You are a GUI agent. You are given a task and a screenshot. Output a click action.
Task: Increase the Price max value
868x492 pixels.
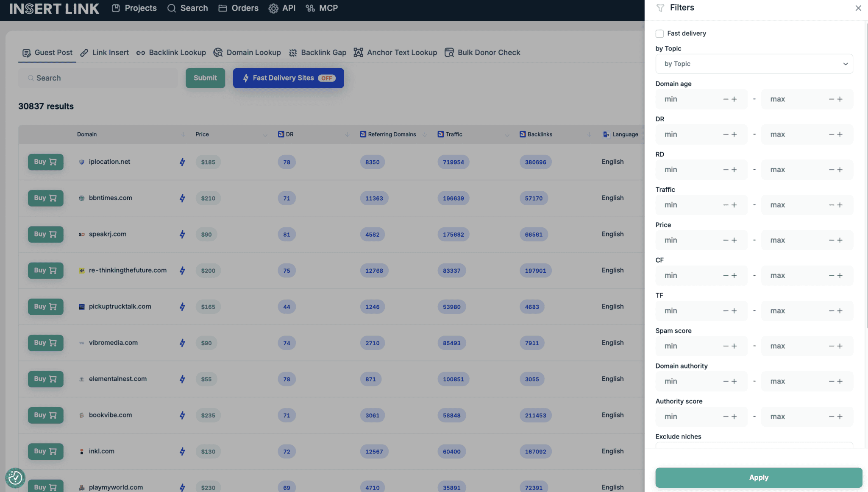click(840, 240)
